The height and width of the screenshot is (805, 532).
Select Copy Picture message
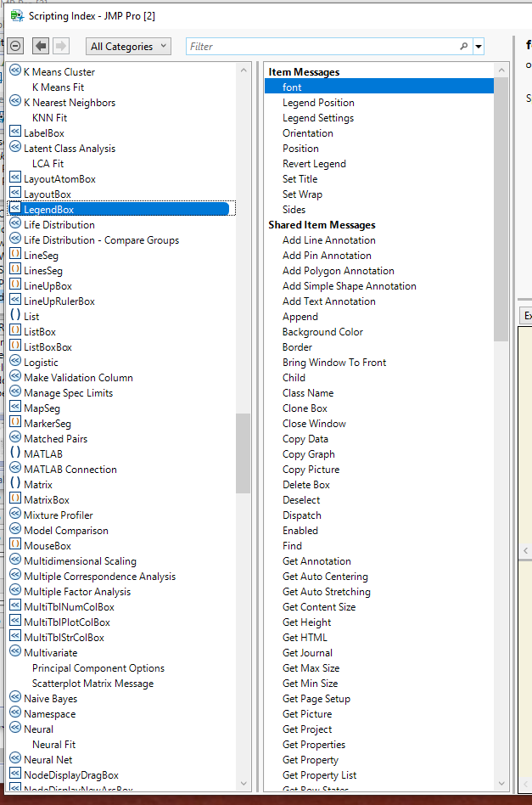(x=311, y=470)
